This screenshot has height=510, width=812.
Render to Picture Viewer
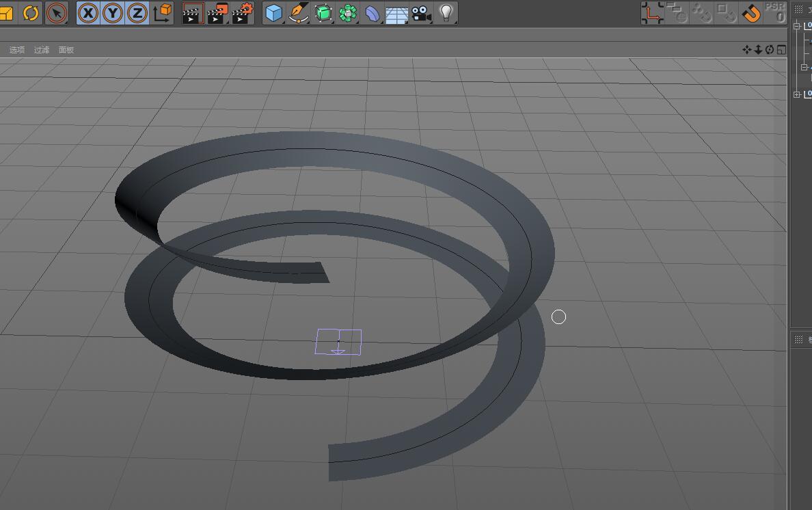coord(217,13)
